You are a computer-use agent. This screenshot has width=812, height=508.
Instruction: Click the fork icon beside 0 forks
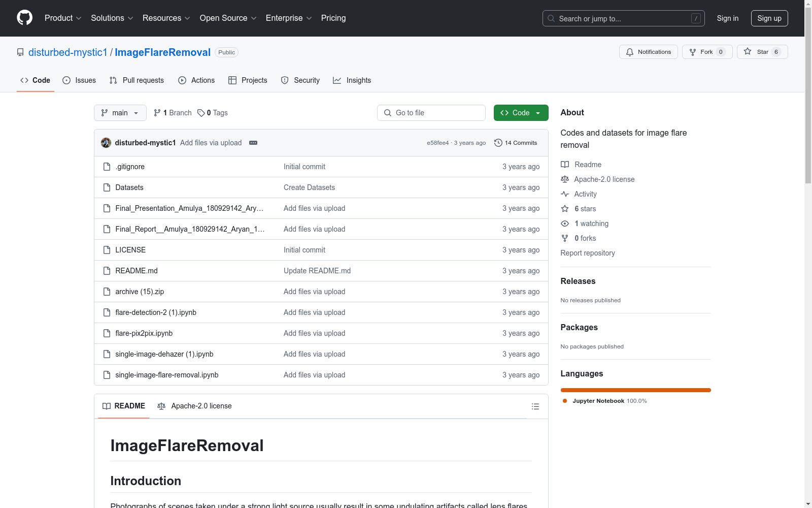point(565,238)
